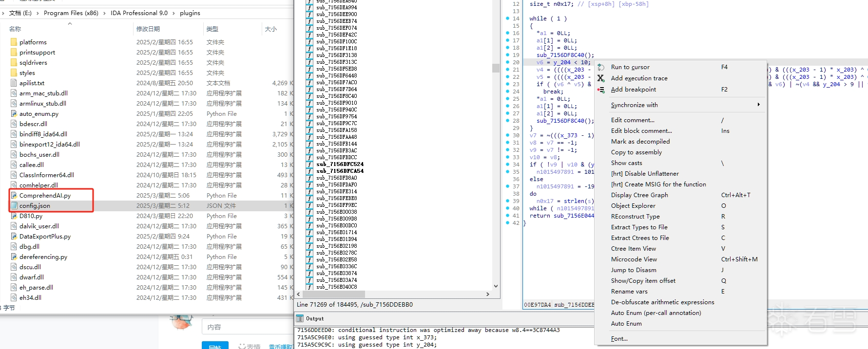Click chevron after 文档 (E:) in breadcrumb

point(38,13)
